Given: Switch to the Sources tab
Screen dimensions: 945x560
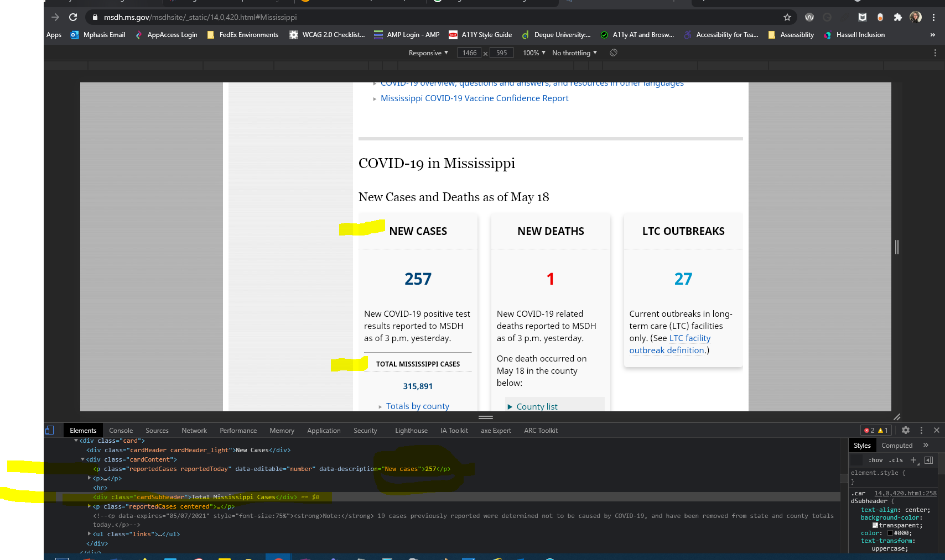Looking at the screenshot, I should 157,430.
